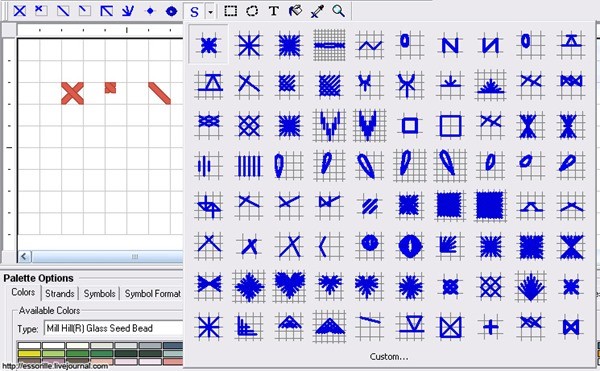
Task: Open the Mill Hill Glass Seed Bead type dropdown
Action: click(x=114, y=328)
